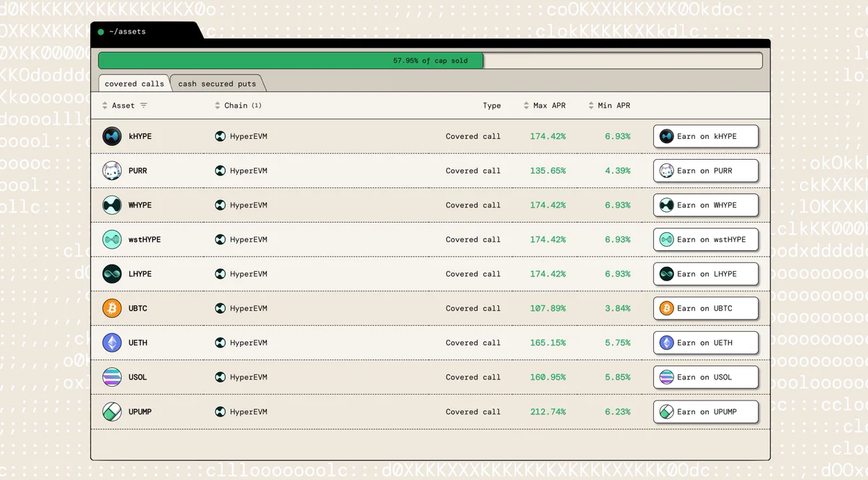Image resolution: width=868 pixels, height=480 pixels.
Task: Switch to cash secured puts tab
Action: 217,84
